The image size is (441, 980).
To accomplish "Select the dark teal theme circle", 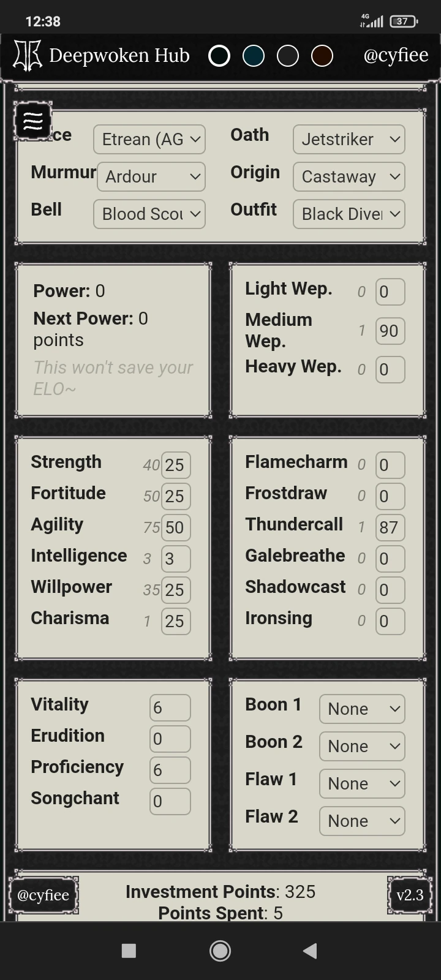I will coord(254,56).
